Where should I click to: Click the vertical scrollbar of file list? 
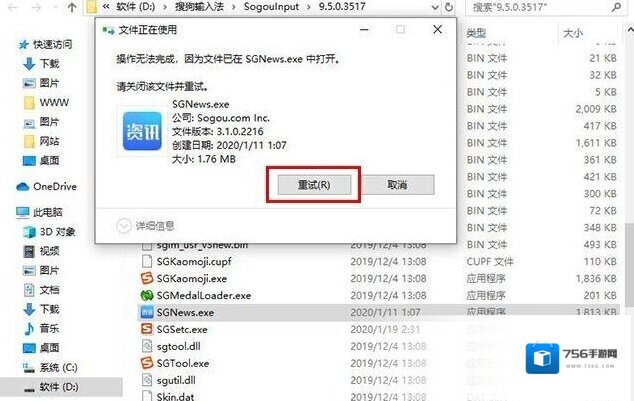630,264
